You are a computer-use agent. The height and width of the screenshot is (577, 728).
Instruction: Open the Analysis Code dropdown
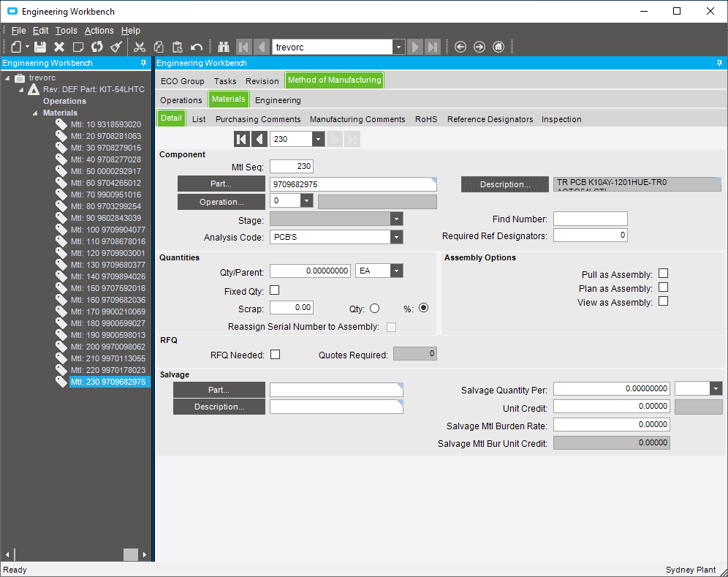[x=396, y=237]
